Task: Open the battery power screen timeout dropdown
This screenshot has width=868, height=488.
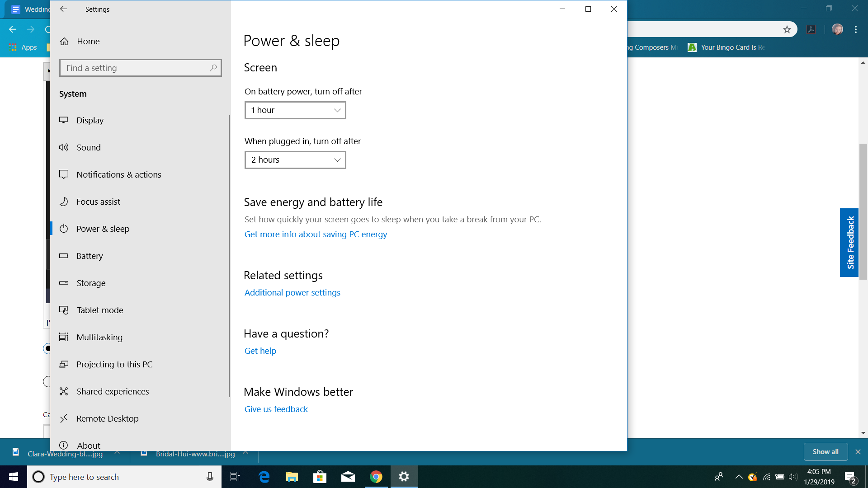Action: click(295, 110)
